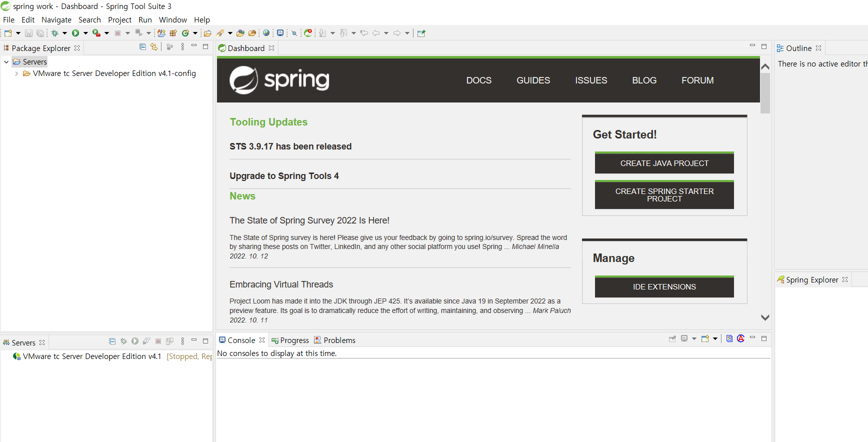Image resolution: width=868 pixels, height=442 pixels.
Task: Open the Search dropdown arrow
Action: tap(230, 33)
